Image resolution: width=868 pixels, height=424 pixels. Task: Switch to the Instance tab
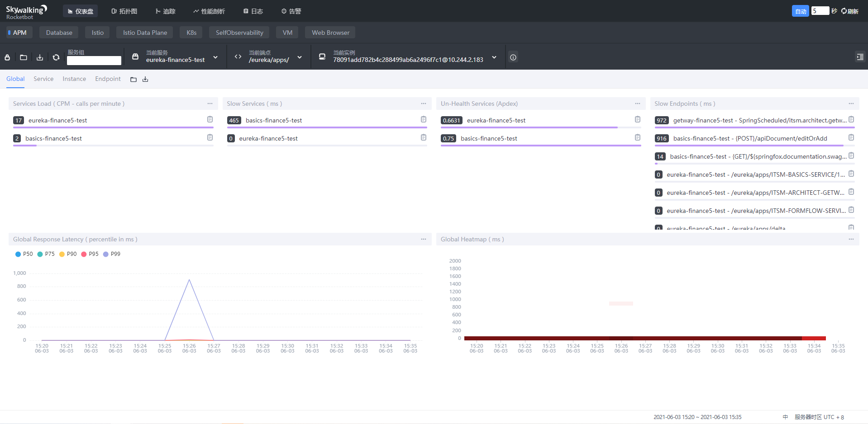[x=74, y=79]
